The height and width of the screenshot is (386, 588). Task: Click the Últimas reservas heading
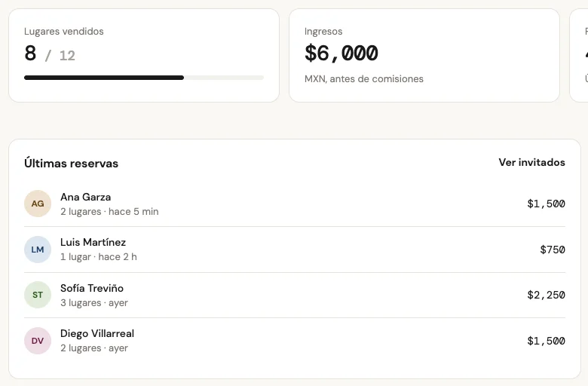click(x=72, y=163)
